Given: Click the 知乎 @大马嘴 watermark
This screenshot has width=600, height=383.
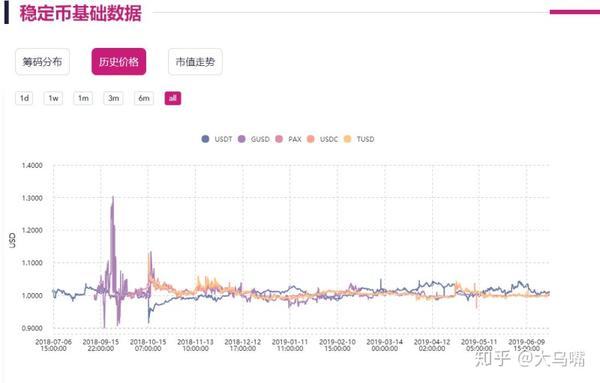Looking at the screenshot, I should point(530,359).
